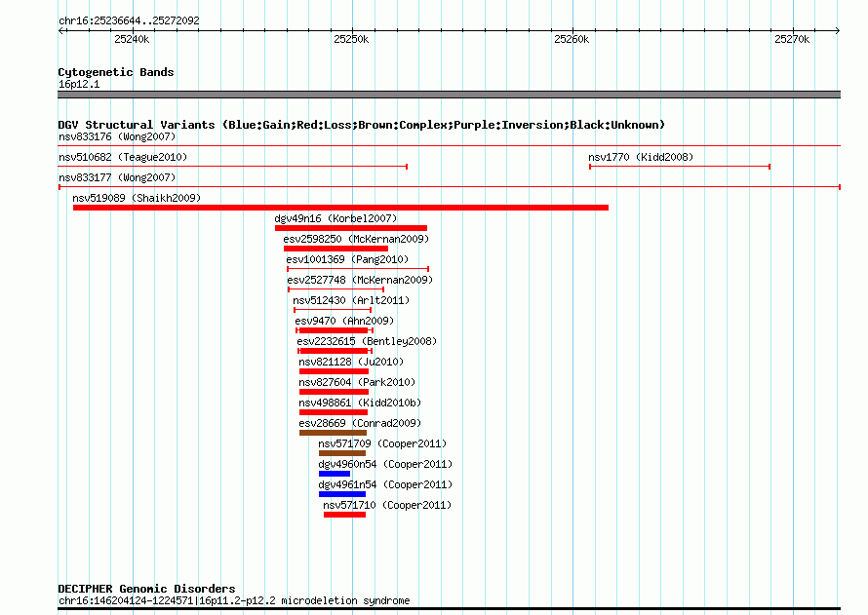Select the dgv49n16 (Korbel2007) label
868x615 pixels.
coord(336,218)
